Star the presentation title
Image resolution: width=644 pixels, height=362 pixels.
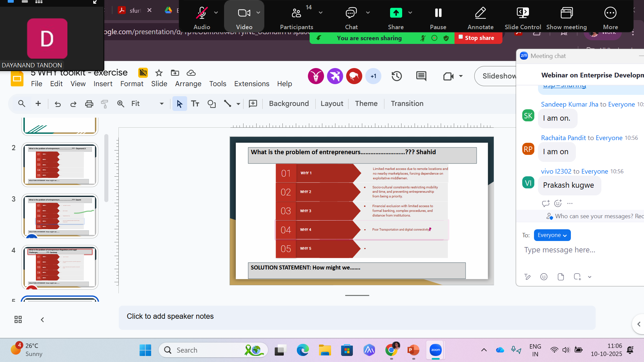click(x=159, y=73)
